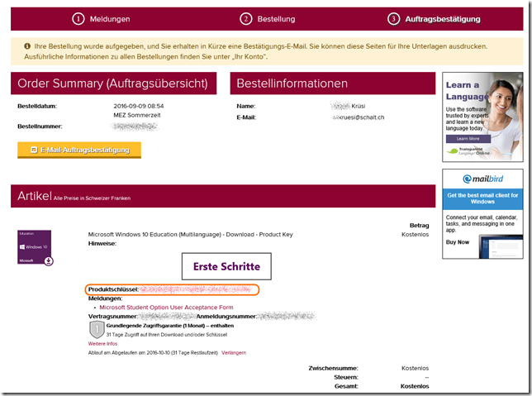Click the order date 2016-09-09 08:54
The width and height of the screenshot is (532, 396).
click(139, 106)
